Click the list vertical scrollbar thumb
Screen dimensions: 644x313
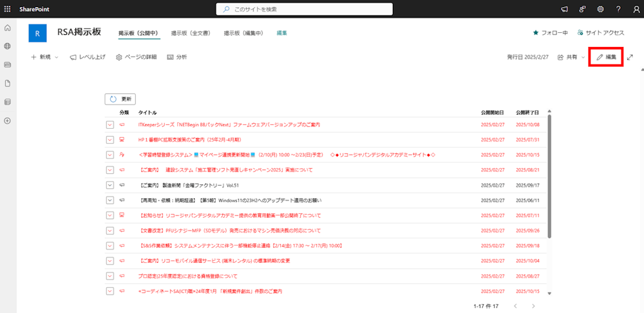(x=549, y=176)
